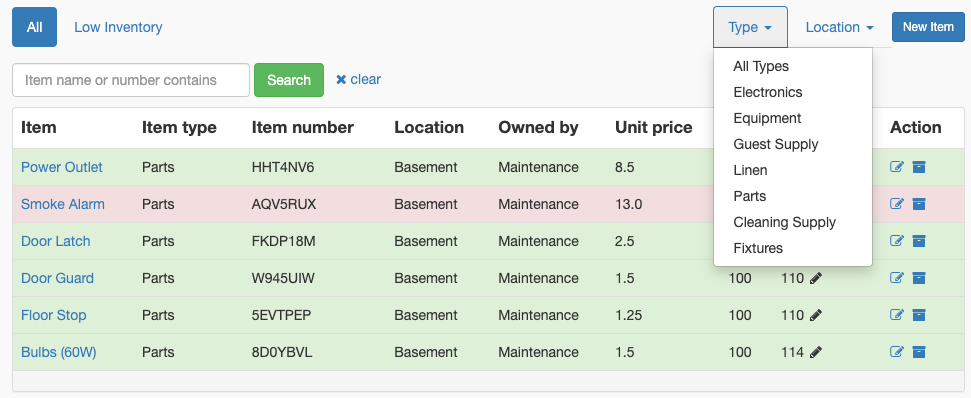The height and width of the screenshot is (398, 971).
Task: Edit the Smoke Alarm item
Action: [x=897, y=204]
